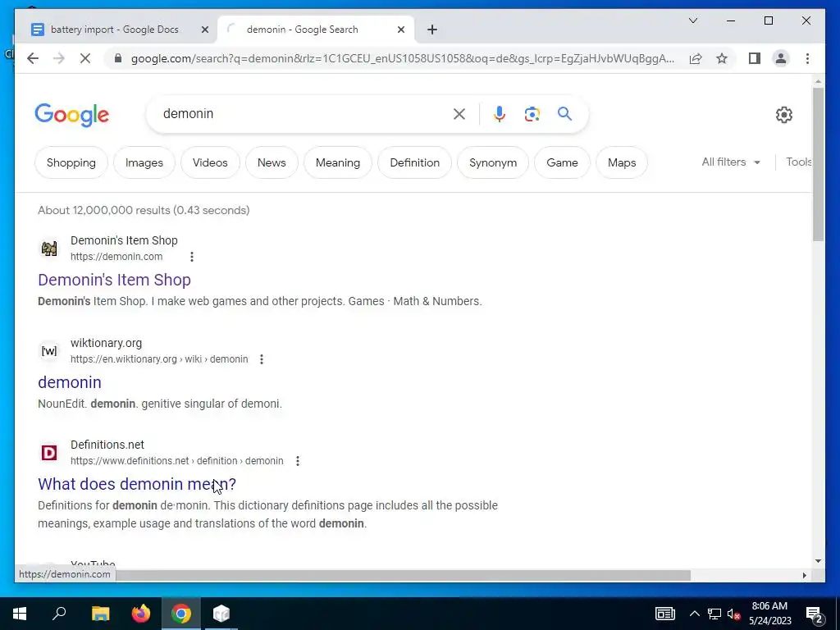The height and width of the screenshot is (630, 840).
Task: Open the wiktionary demonin result link
Action: pos(70,382)
